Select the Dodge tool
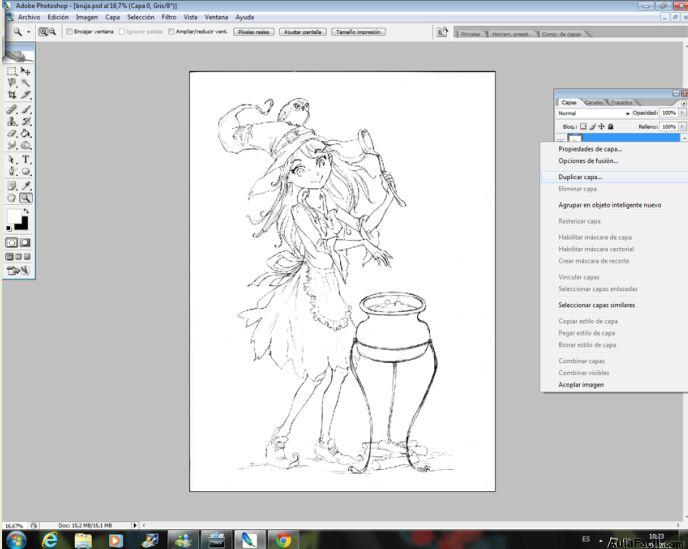Screen dimensions: 688x549 pos(25,145)
